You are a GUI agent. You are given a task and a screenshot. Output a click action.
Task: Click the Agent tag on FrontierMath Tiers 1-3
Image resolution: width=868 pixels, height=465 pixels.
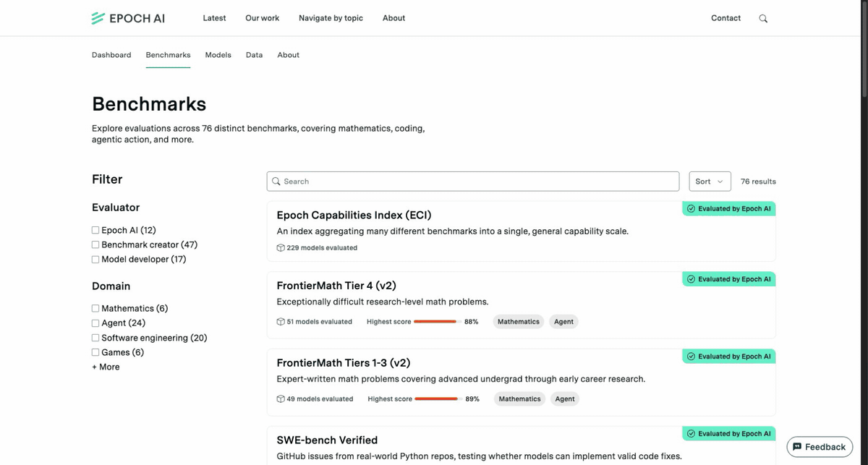coord(565,399)
